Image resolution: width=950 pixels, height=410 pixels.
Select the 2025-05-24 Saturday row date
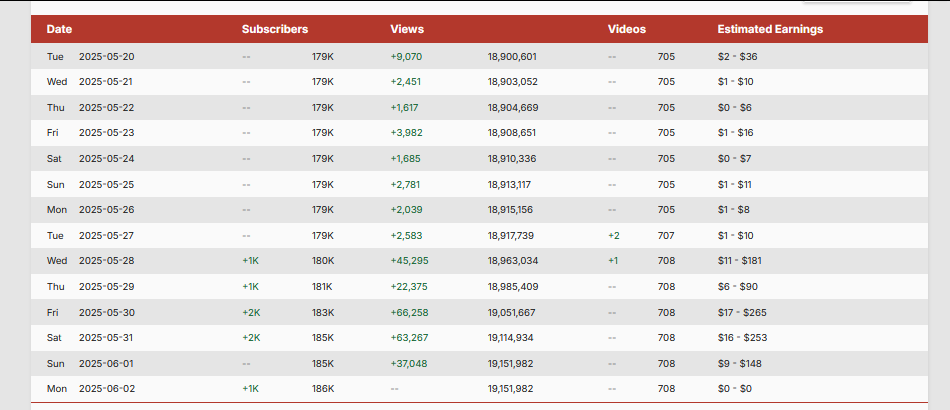pos(107,159)
